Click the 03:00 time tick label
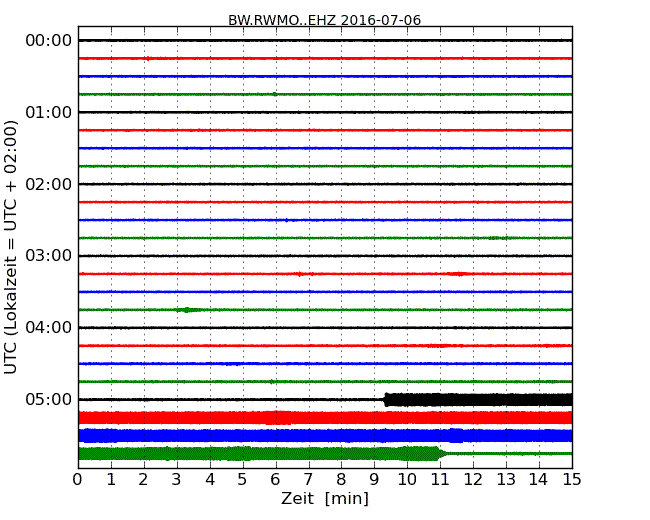Viewport: 650px width, 520px height. (49, 256)
